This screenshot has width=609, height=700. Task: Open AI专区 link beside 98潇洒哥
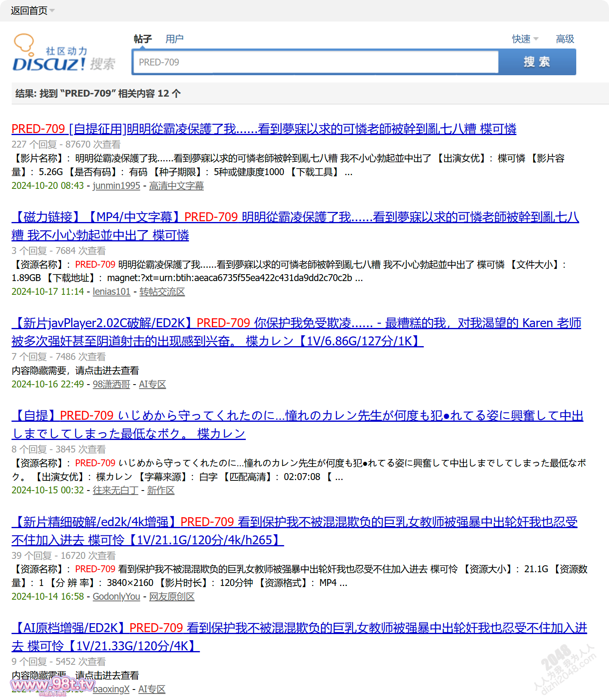[152, 384]
